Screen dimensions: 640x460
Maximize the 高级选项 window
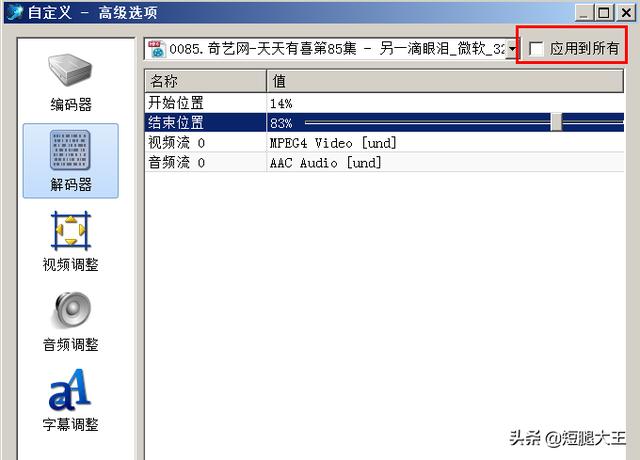[604, 13]
